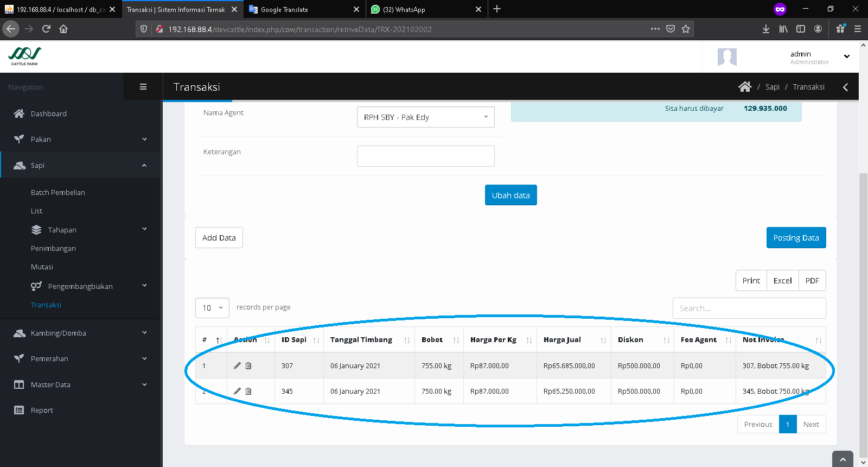
Task: Click the scroll-to-top arrow button
Action: [843, 459]
